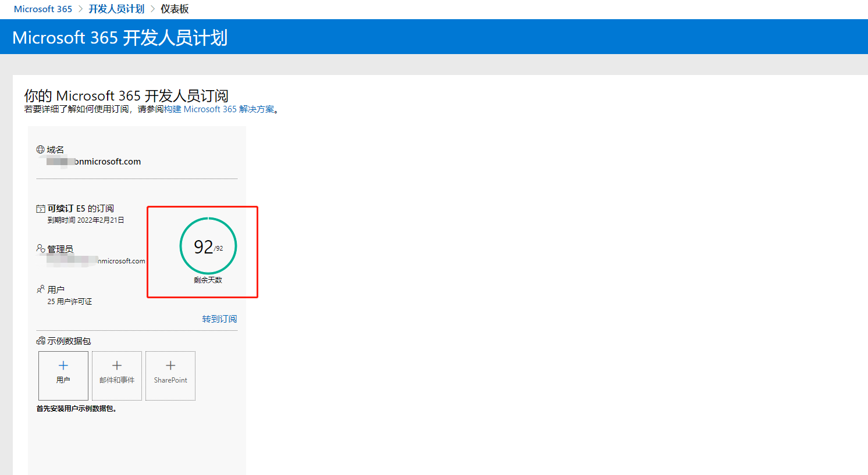Click the onmicrosoft.com domain name text
868x475 pixels.
tap(108, 162)
